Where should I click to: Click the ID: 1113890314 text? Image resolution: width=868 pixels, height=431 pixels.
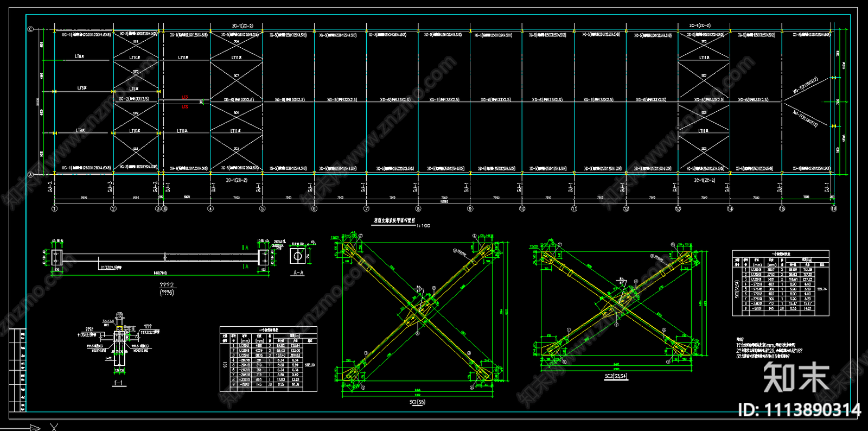[x=800, y=410]
